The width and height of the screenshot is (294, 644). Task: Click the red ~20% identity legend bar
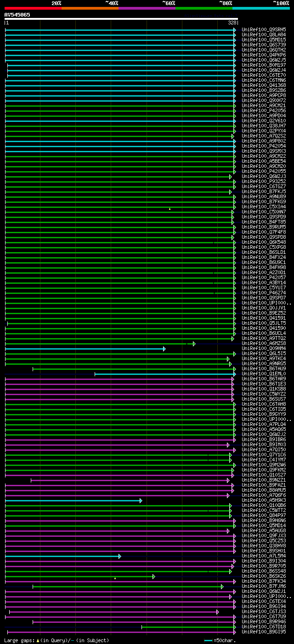[33, 8]
